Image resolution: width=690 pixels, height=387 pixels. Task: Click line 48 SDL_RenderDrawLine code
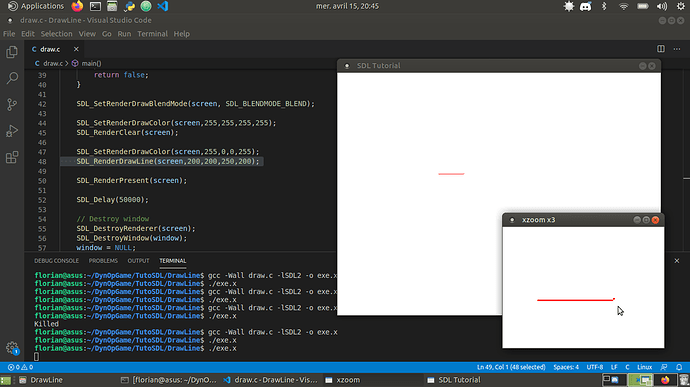point(168,161)
